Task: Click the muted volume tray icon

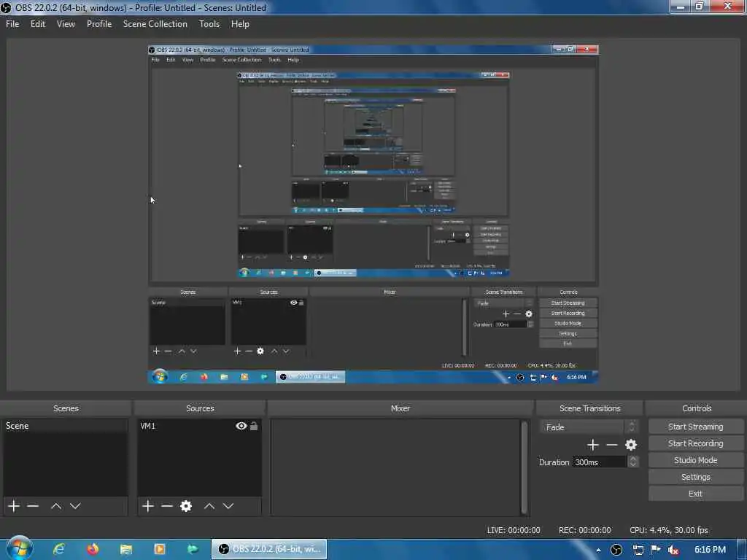Action: click(673, 550)
